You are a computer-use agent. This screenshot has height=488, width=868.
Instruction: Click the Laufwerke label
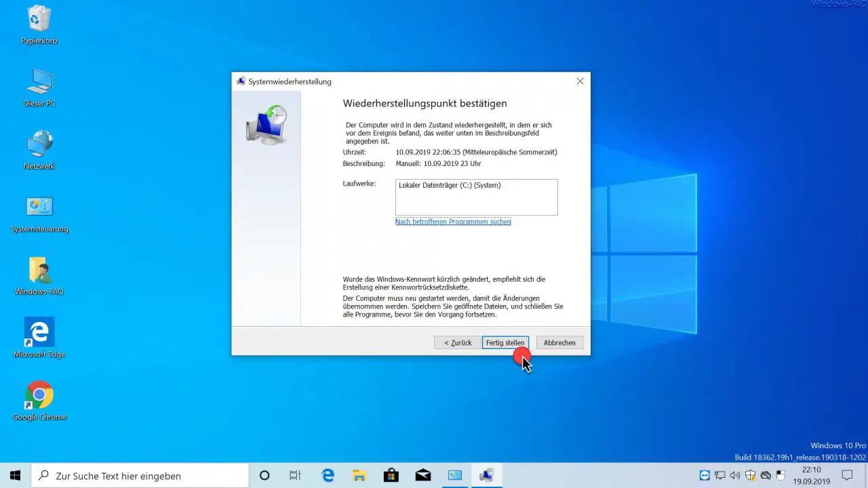click(x=359, y=184)
